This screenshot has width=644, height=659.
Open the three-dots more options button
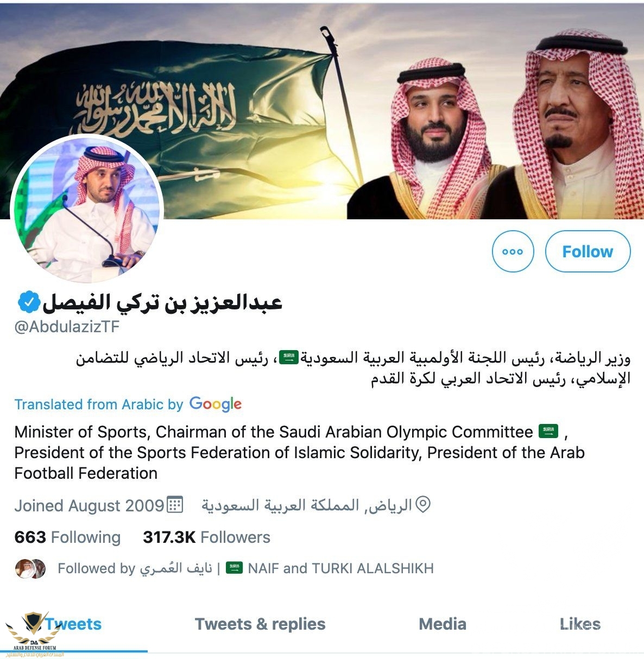point(513,251)
